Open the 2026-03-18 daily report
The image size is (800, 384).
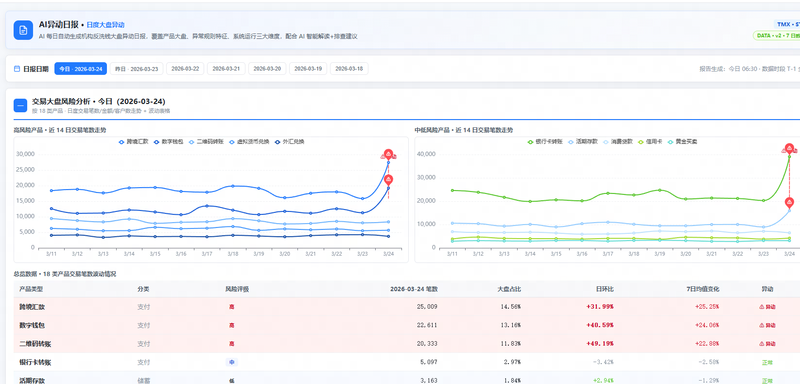[x=349, y=69]
